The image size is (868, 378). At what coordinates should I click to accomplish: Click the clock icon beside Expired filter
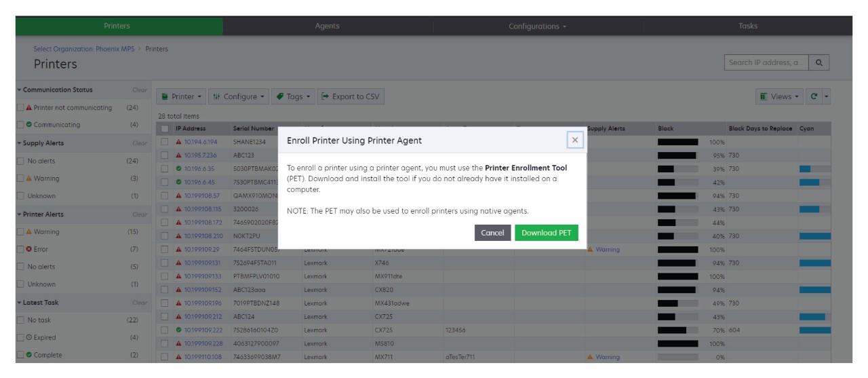point(28,338)
